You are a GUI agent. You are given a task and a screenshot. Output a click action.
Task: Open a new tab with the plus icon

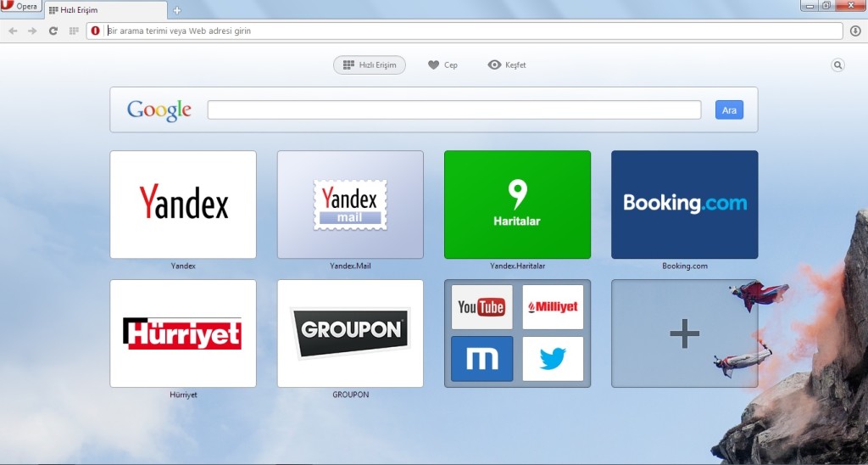point(177,10)
